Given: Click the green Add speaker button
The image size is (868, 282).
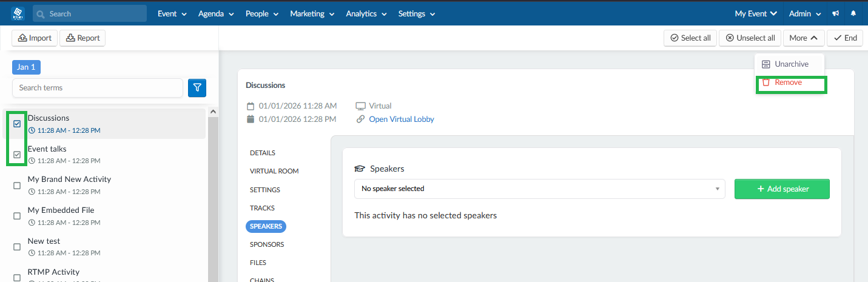Looking at the screenshot, I should (x=782, y=189).
